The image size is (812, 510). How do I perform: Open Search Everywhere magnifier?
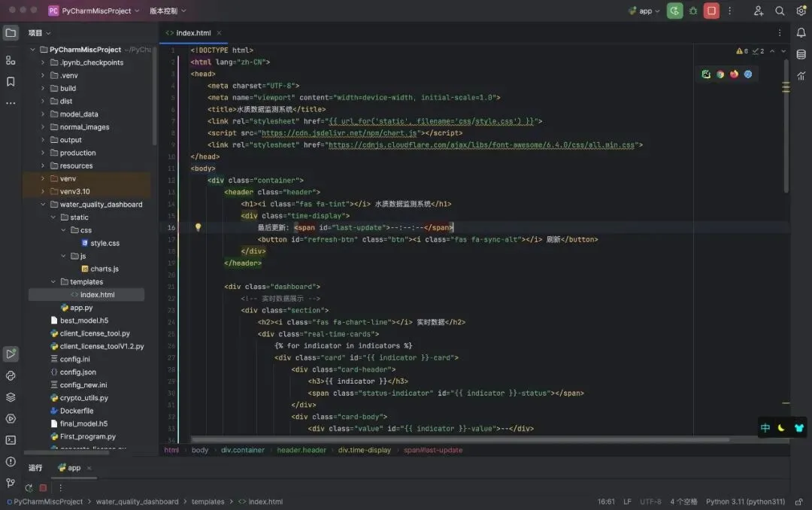point(780,11)
